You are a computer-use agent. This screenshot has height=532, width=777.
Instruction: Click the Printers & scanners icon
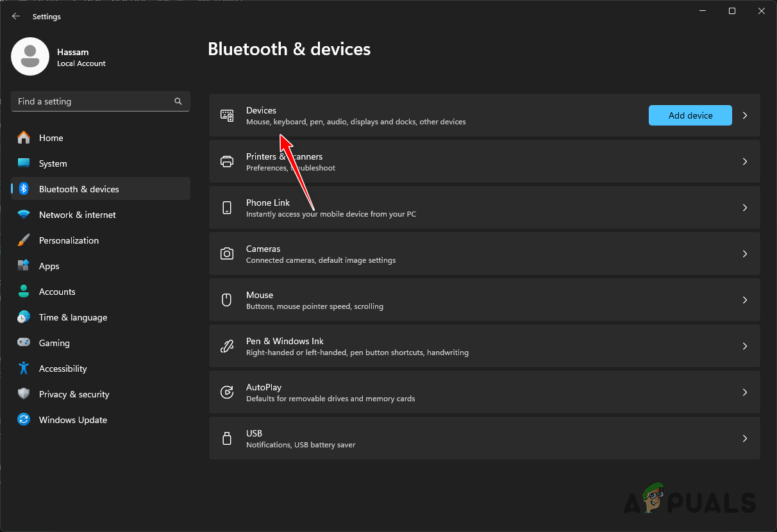tap(227, 162)
